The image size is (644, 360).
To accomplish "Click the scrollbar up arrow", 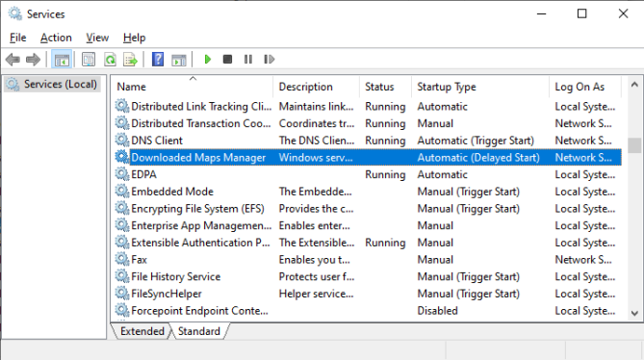I will click(x=634, y=85).
